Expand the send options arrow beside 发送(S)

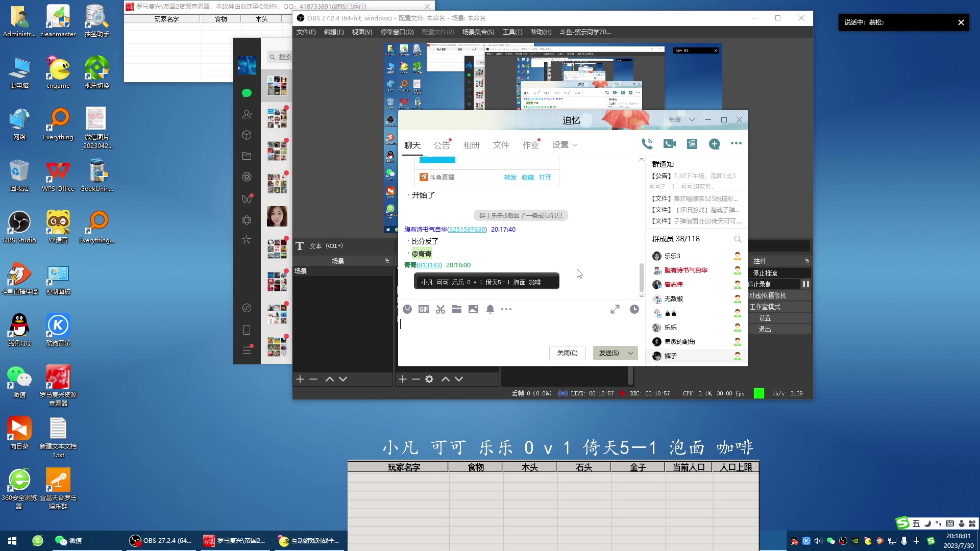pos(631,353)
